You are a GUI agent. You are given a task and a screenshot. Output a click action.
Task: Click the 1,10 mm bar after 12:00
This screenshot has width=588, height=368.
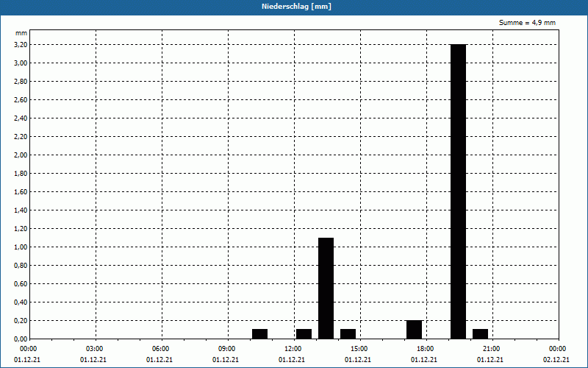(x=326, y=288)
